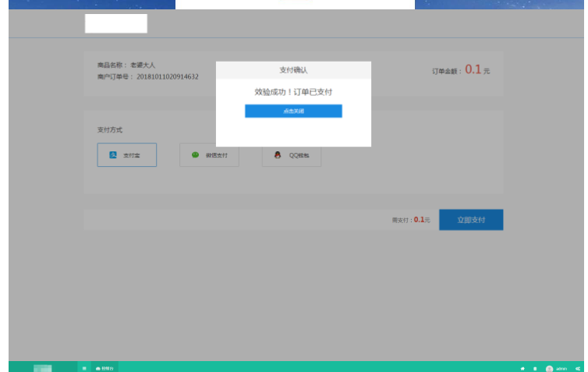
Task: Click the blue 点击关闭 button in dialog
Action: click(293, 111)
